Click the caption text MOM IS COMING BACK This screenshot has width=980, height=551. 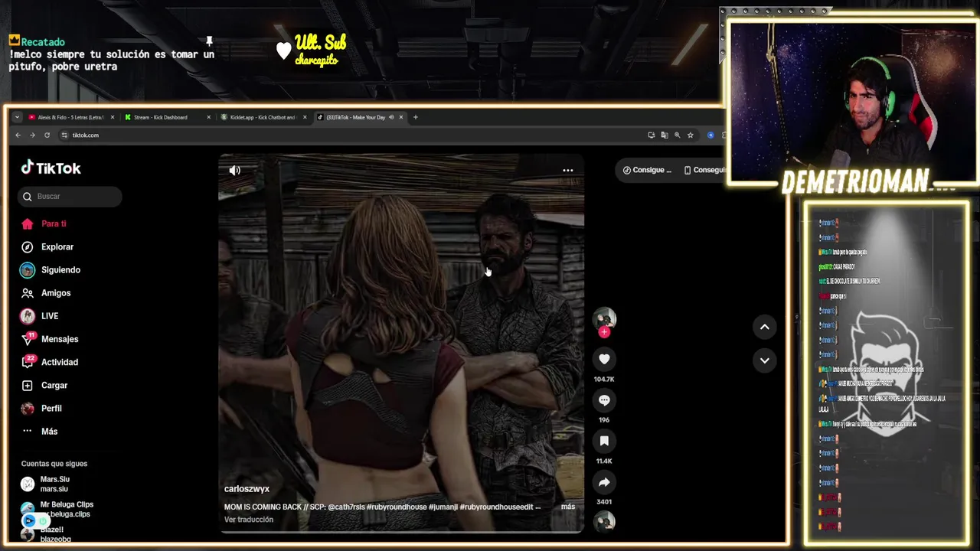(x=264, y=507)
